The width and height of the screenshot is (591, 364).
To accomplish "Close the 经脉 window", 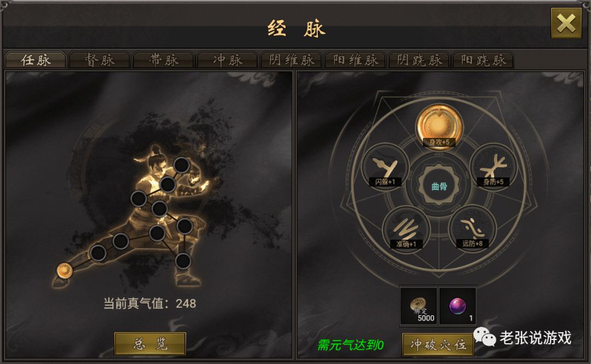I will (x=566, y=24).
